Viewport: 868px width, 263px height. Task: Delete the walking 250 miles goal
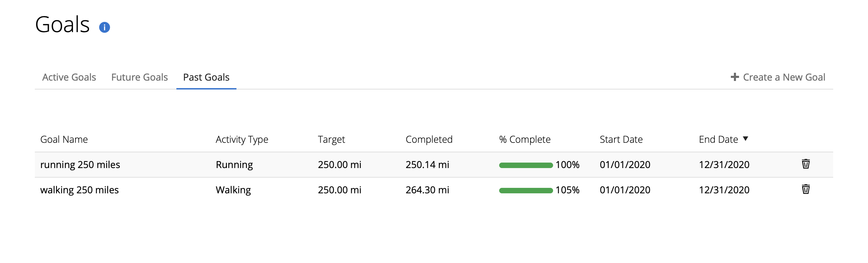pos(806,189)
